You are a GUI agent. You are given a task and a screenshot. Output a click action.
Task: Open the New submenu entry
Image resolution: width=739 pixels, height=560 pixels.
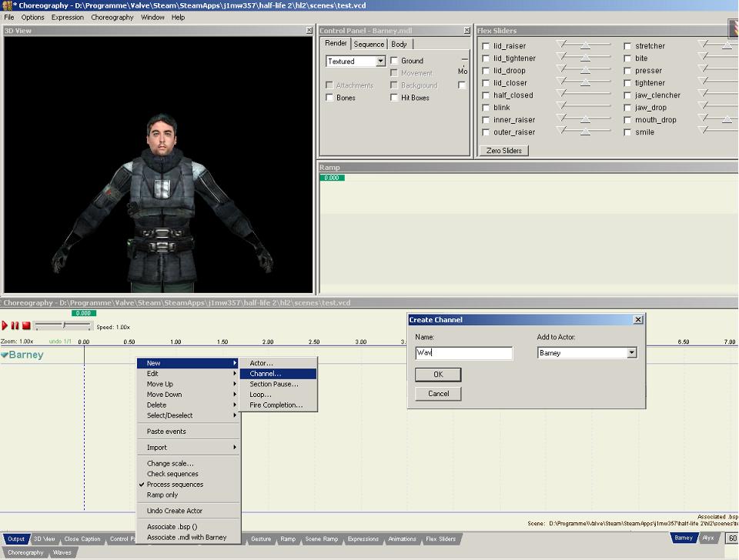tap(188, 363)
